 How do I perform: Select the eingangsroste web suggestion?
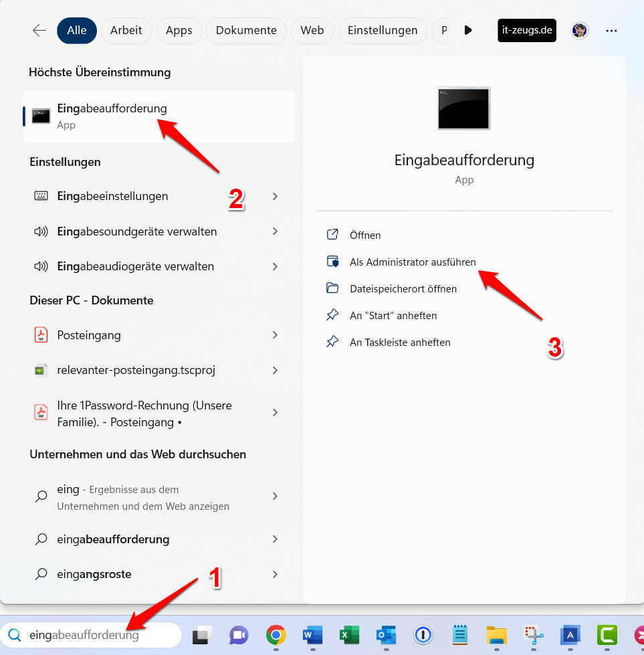[158, 574]
